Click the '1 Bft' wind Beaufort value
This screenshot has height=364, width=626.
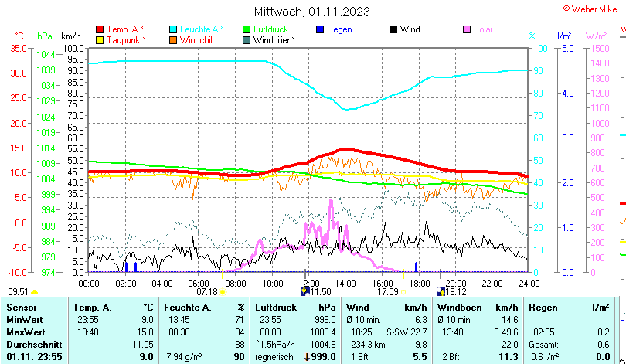click(359, 357)
